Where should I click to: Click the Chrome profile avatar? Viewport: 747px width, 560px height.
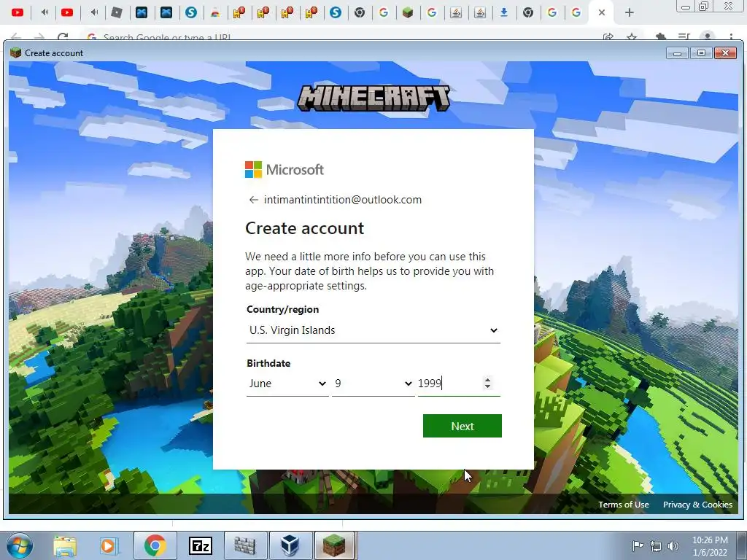708,37
